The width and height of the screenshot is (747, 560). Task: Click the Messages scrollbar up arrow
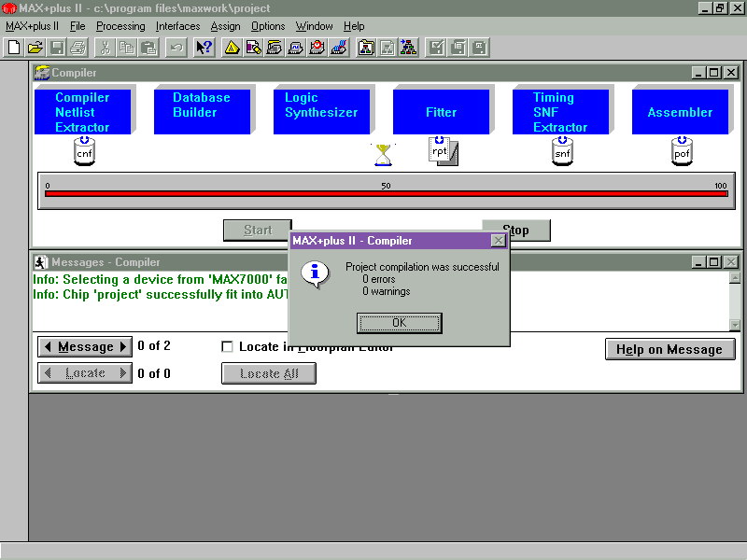tap(735, 277)
